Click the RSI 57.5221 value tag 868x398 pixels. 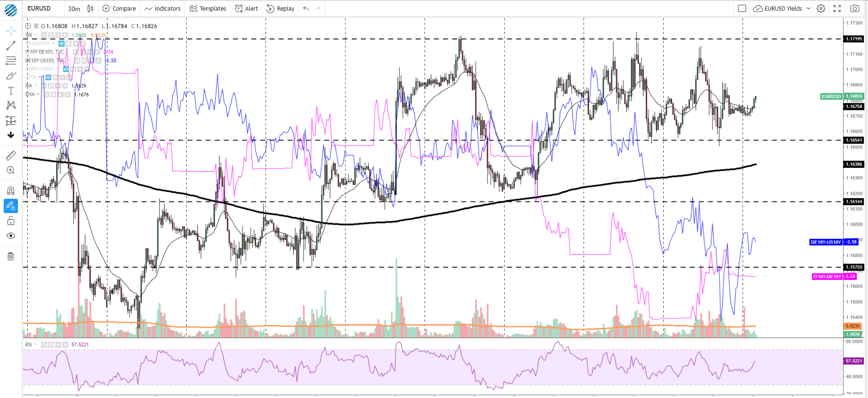(x=854, y=361)
